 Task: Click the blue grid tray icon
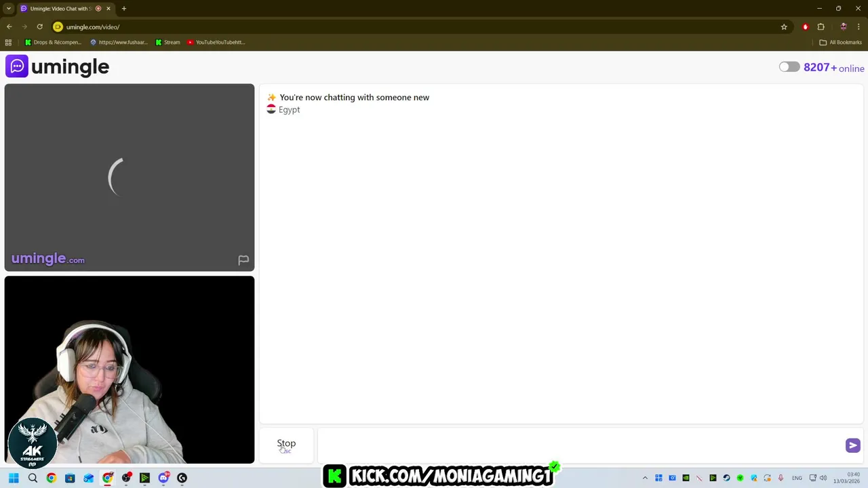(658, 478)
